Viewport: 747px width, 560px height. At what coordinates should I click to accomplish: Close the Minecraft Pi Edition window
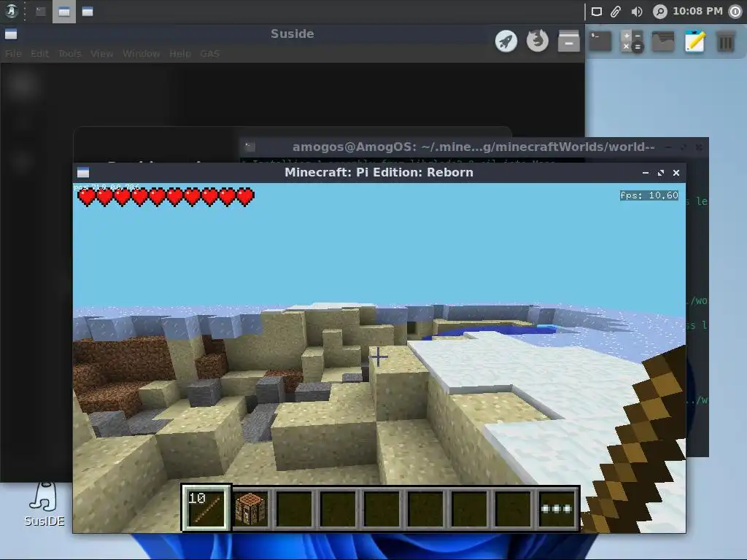point(676,173)
